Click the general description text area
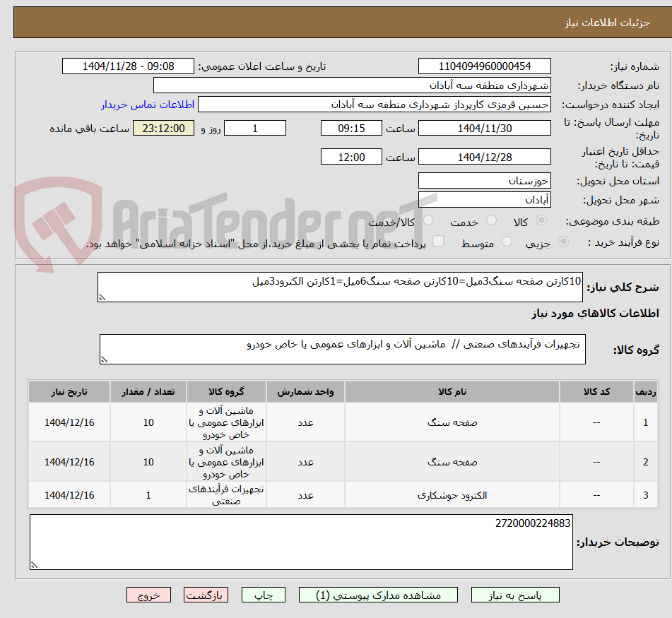Image resolution: width=672 pixels, height=618 pixels. (340, 287)
